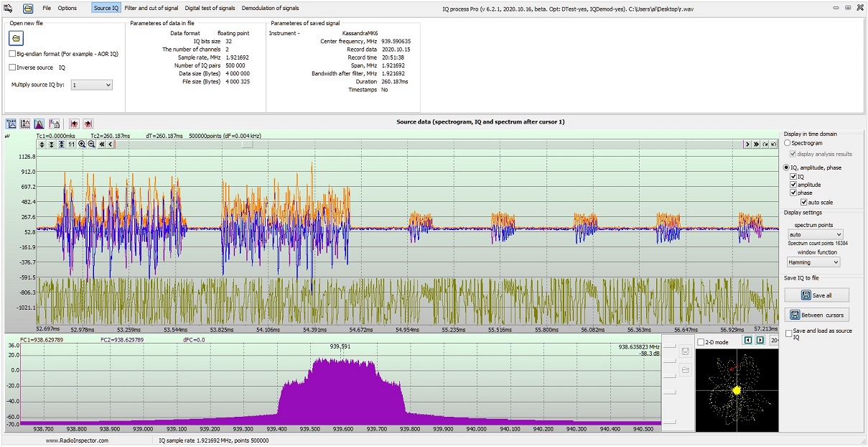This screenshot has width=868, height=447.
Task: Step back with the single-left arrow
Action: [111, 144]
